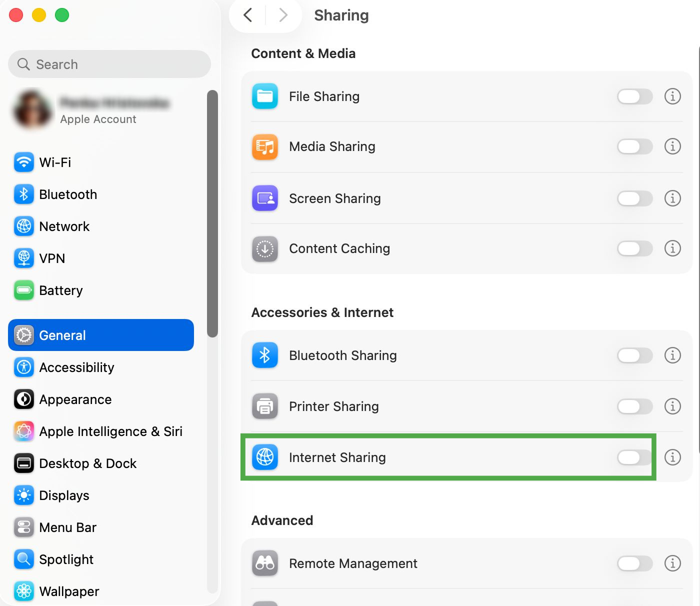
Task: Enable the File Sharing toggle
Action: pyautogui.click(x=635, y=96)
